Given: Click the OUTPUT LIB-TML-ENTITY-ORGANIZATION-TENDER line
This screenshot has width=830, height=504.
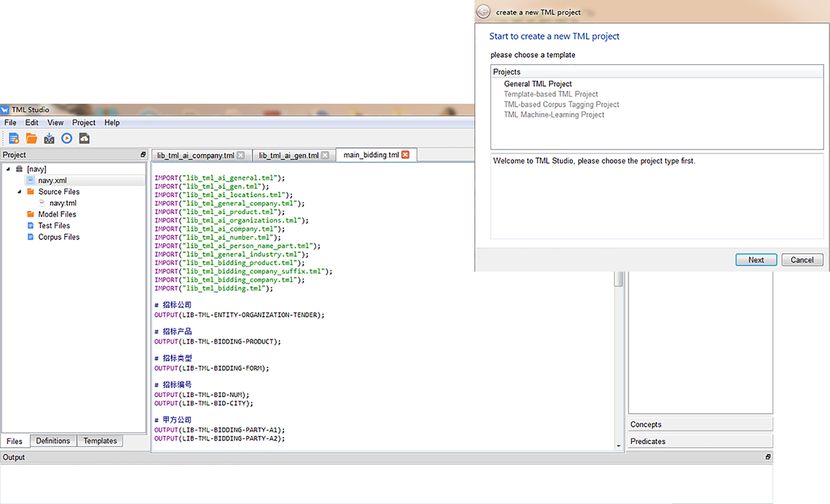Looking at the screenshot, I should tap(239, 315).
